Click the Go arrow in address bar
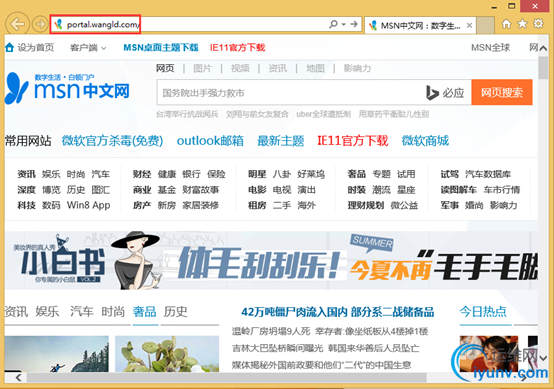Image resolution: width=554 pixels, height=389 pixels. pyautogui.click(x=354, y=24)
